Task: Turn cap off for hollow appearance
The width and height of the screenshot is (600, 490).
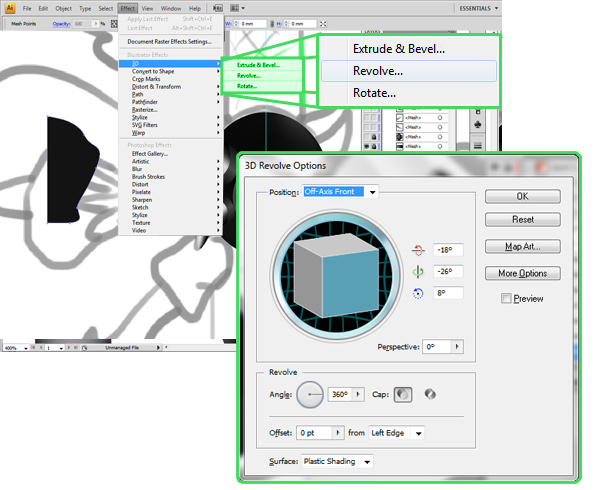Action: pyautogui.click(x=430, y=394)
